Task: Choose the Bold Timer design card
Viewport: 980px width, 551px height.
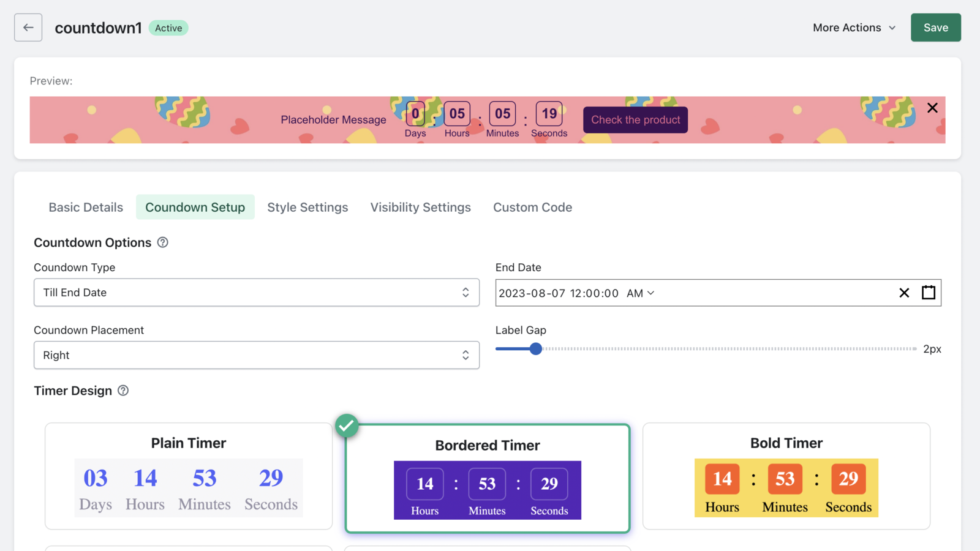Action: click(786, 476)
